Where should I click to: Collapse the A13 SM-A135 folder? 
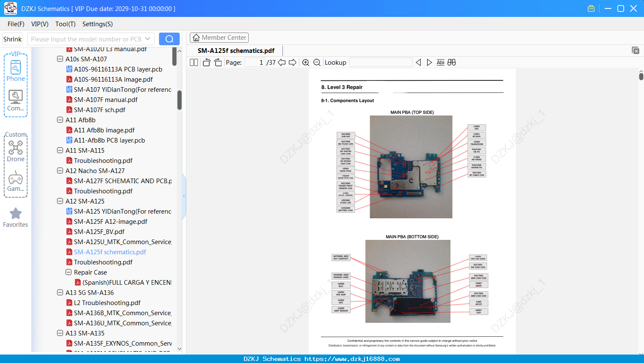click(60, 333)
